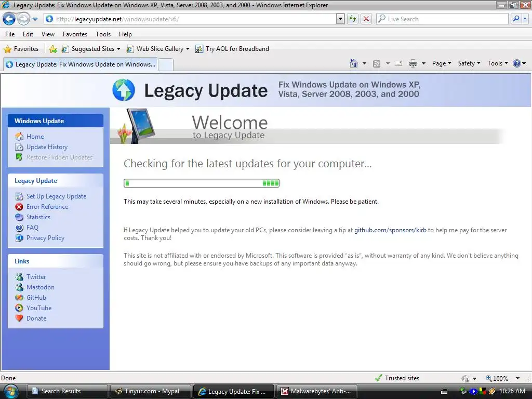The width and height of the screenshot is (532, 399).
Task: Expand the Print dropdown arrow
Action: click(423, 63)
